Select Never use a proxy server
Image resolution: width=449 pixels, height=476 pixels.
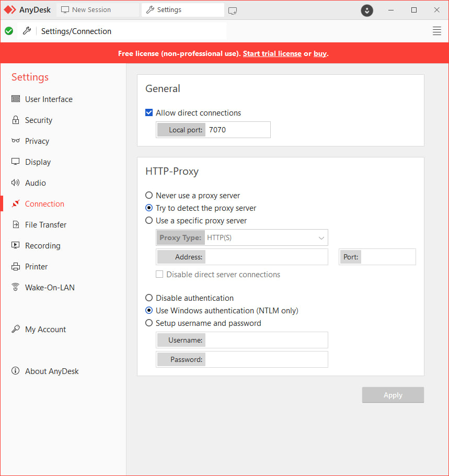pos(149,196)
